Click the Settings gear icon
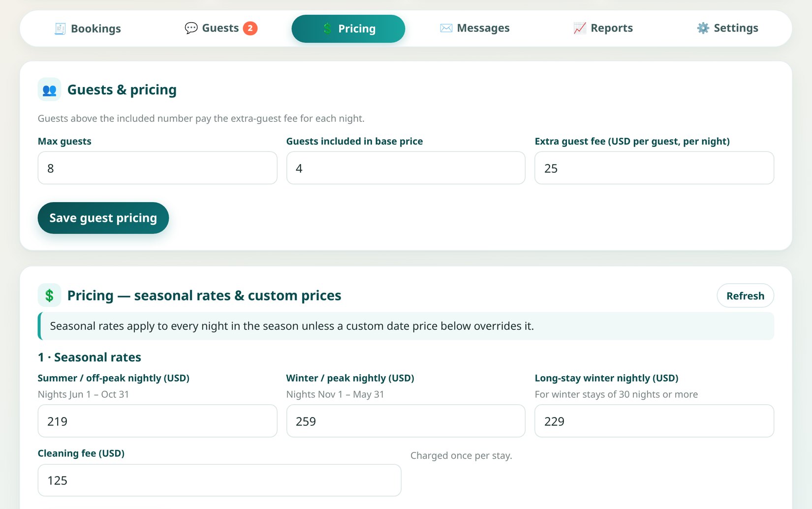This screenshot has width=812, height=509. 703,28
